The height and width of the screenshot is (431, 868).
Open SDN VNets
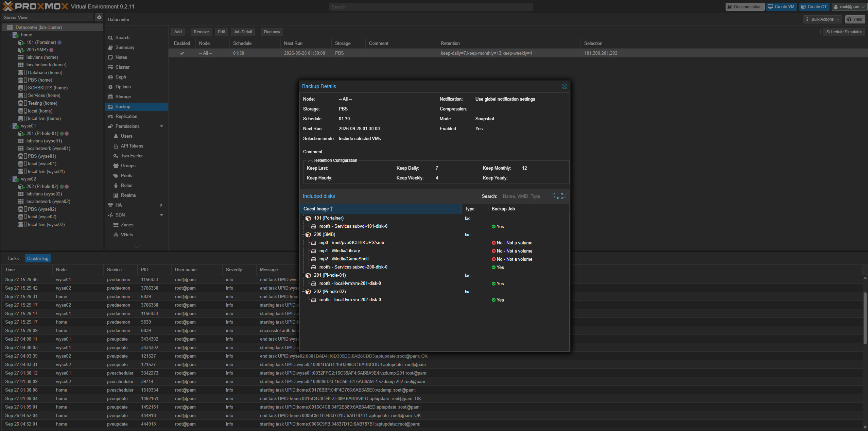(x=127, y=235)
